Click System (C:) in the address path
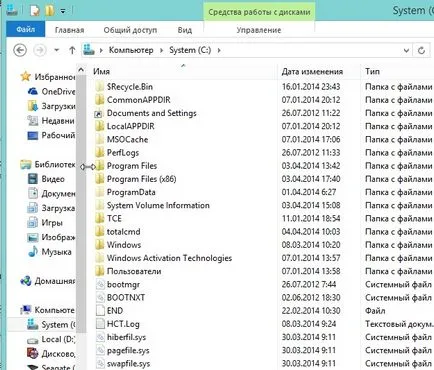 pyautogui.click(x=190, y=50)
